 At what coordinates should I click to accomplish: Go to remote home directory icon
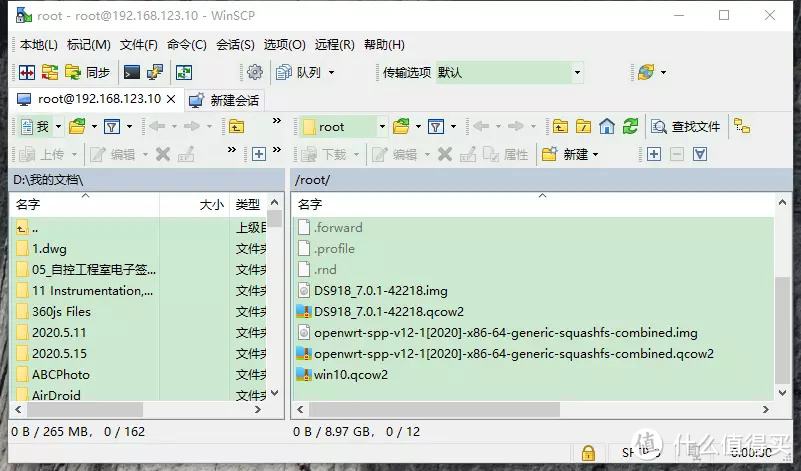pyautogui.click(x=607, y=127)
